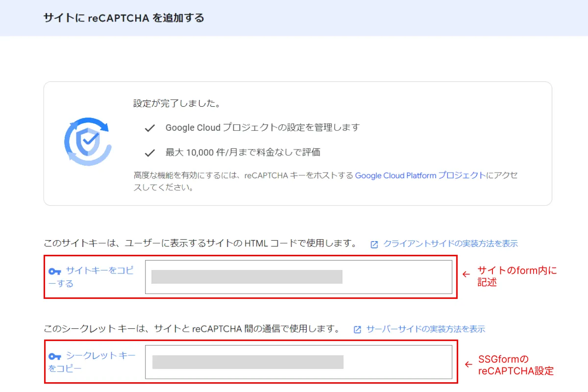Click inside the site key value field

tap(298, 277)
